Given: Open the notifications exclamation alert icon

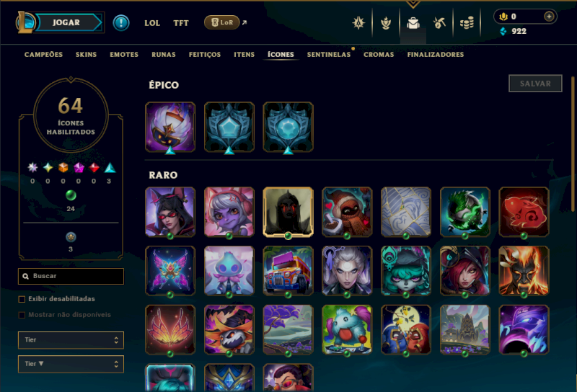Looking at the screenshot, I should click(x=120, y=23).
